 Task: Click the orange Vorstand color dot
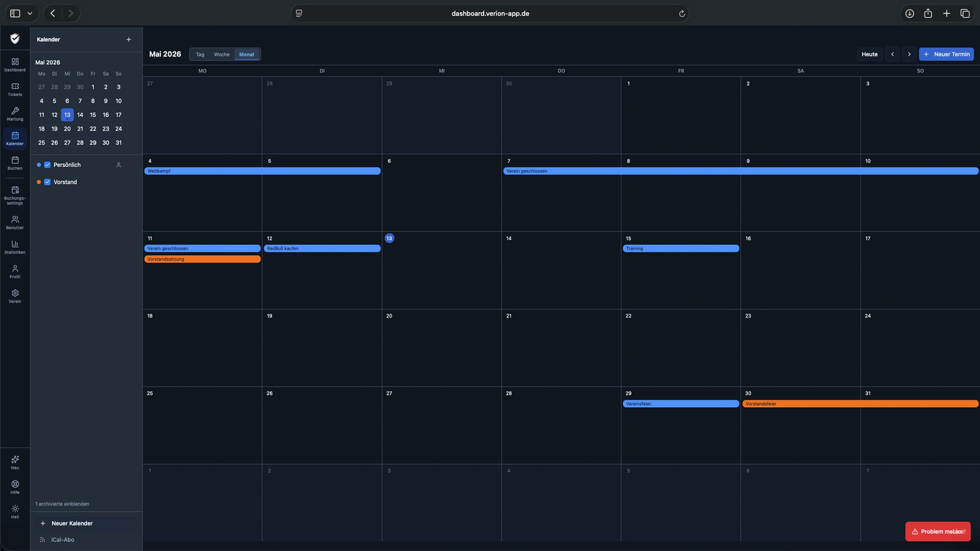point(39,182)
